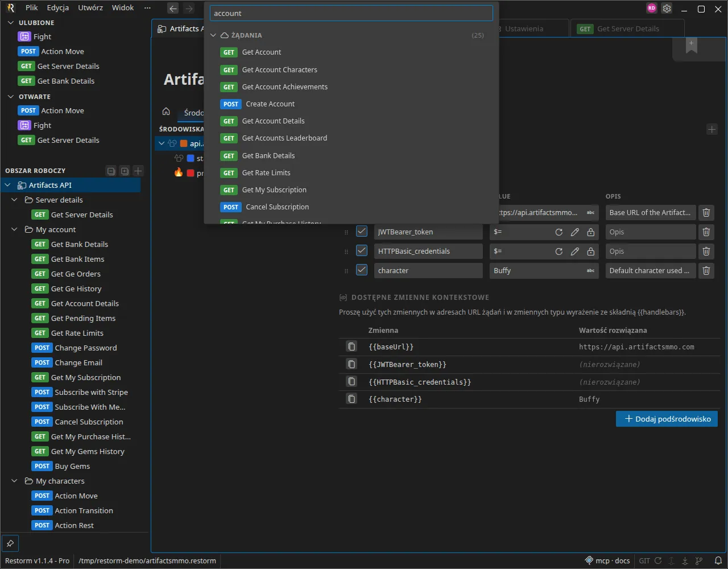Choose Get Accounts Leaderboard in search results
The image size is (728, 569).
click(x=351, y=138)
